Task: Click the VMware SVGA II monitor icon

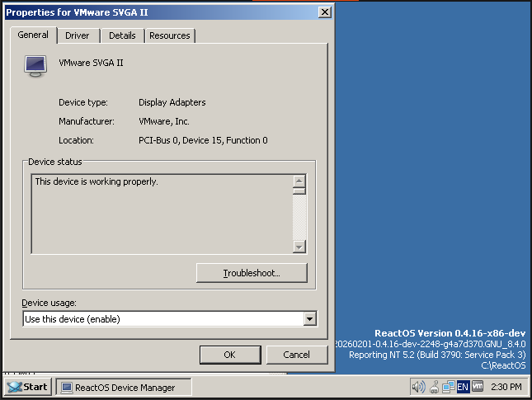Action: [35, 66]
